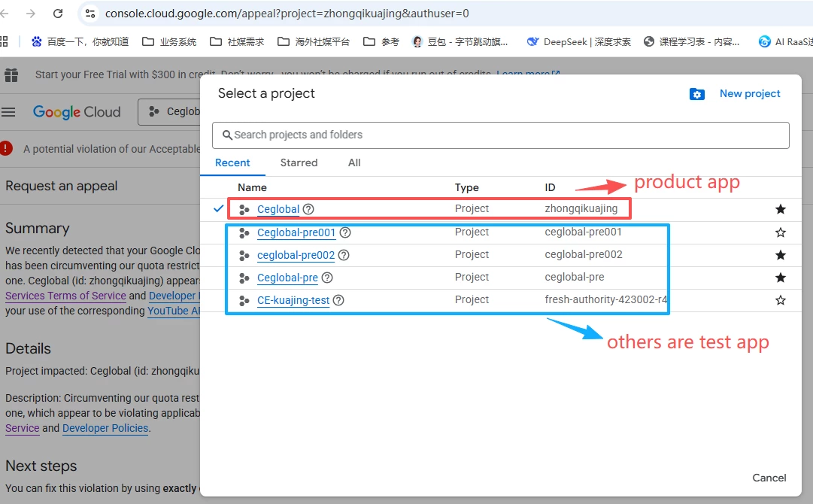Click project icon of Ceglobal-pre001 row

click(244, 232)
